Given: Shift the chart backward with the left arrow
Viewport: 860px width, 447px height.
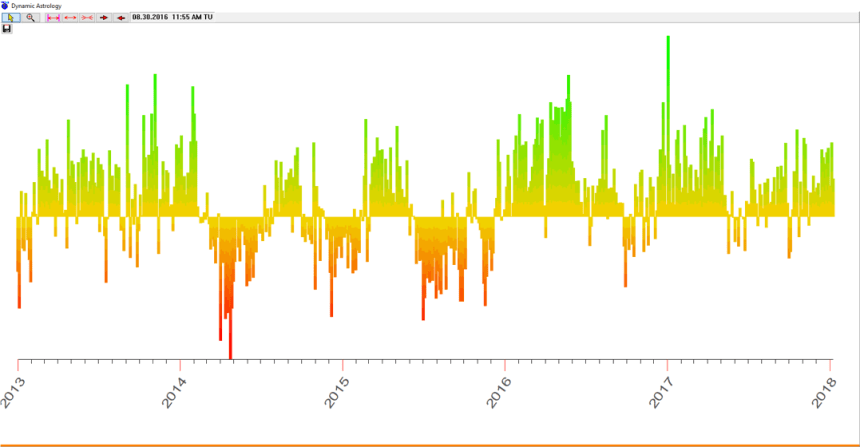Looking at the screenshot, I should pyautogui.click(x=121, y=17).
